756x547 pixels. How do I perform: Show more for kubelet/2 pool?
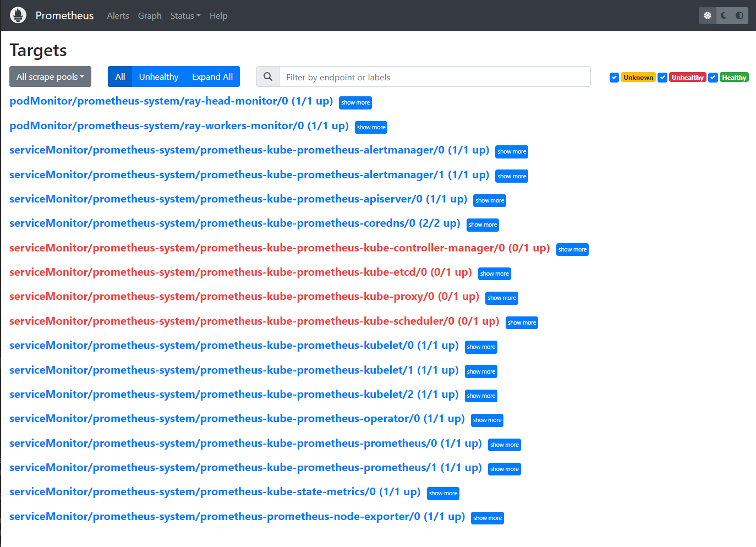[481, 396]
